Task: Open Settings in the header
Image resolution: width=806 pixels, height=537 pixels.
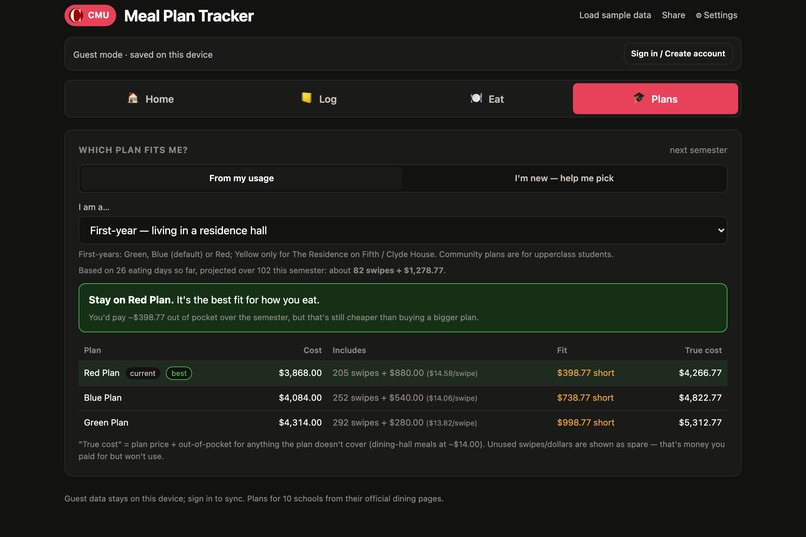Action: pyautogui.click(x=717, y=15)
